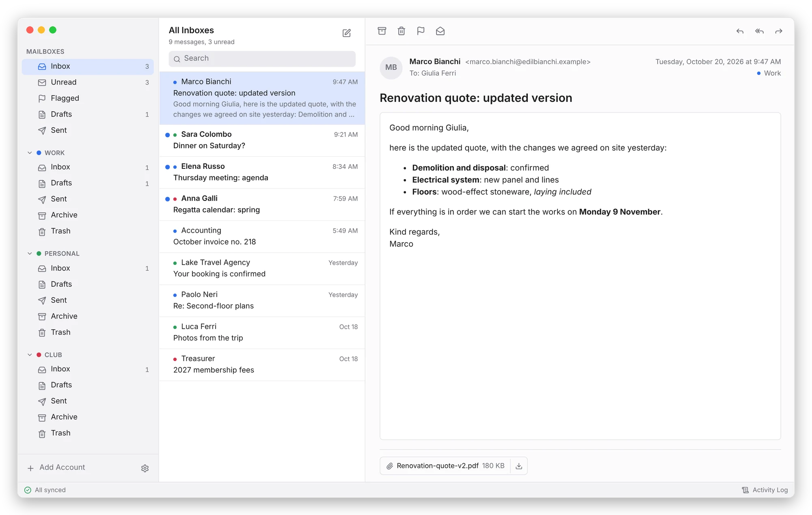This screenshot has height=515, width=812.
Task: Mark message as read with envelope icon
Action: (x=440, y=31)
